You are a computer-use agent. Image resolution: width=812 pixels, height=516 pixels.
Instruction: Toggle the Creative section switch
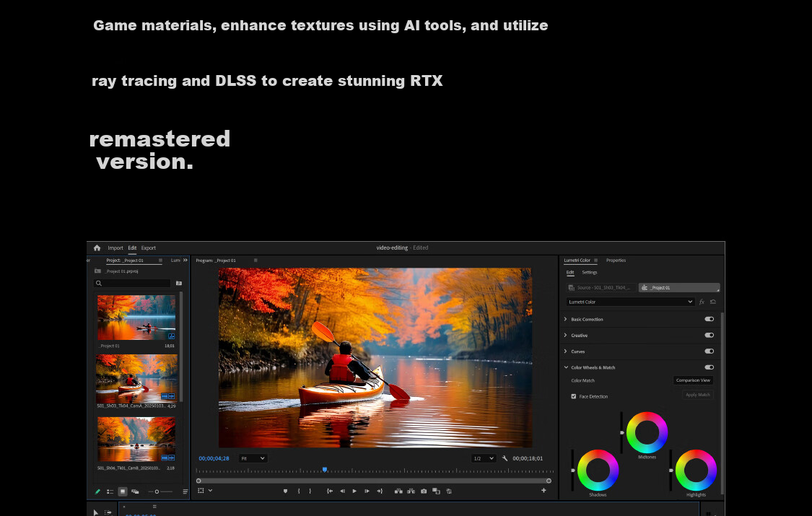tap(710, 336)
